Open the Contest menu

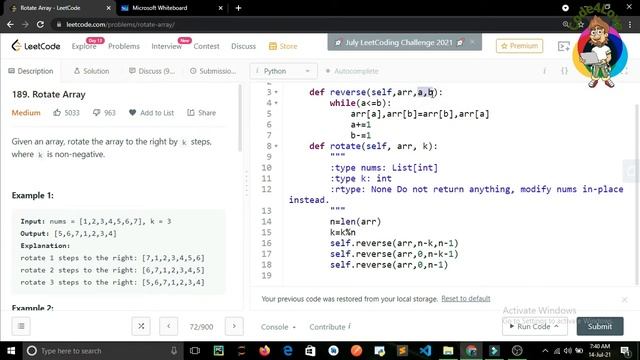tap(206, 46)
